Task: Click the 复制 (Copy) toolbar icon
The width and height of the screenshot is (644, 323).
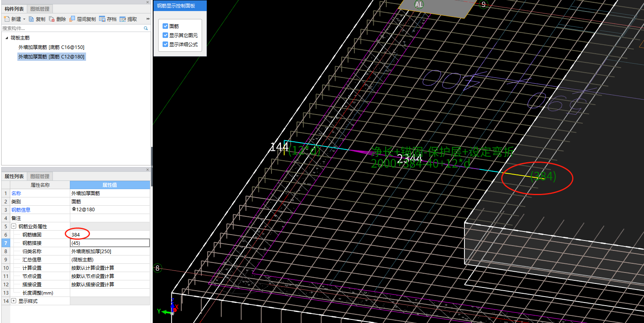Action: (31, 19)
